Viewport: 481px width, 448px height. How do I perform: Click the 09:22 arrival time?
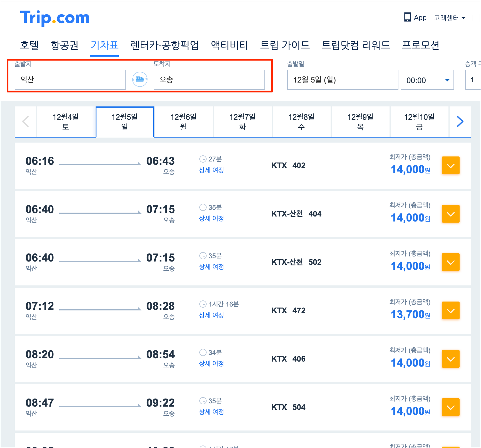click(x=160, y=403)
